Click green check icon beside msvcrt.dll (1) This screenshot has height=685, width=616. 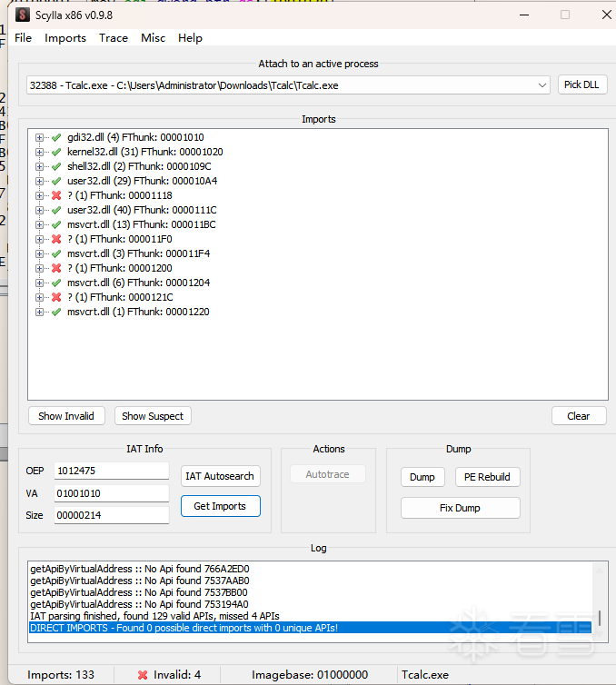[56, 312]
